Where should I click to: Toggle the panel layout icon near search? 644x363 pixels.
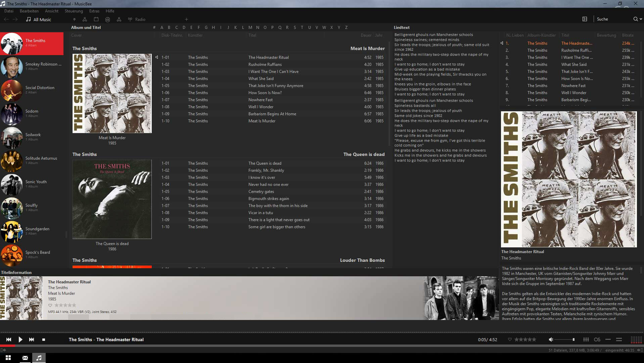point(585,19)
